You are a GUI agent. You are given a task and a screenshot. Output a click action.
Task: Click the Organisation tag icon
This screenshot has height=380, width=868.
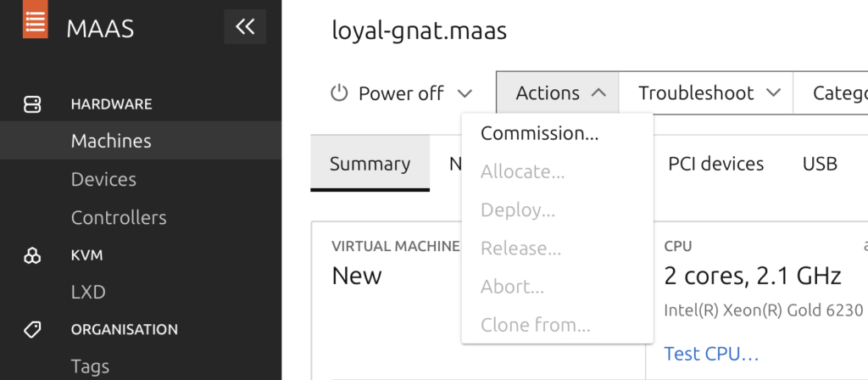point(32,330)
